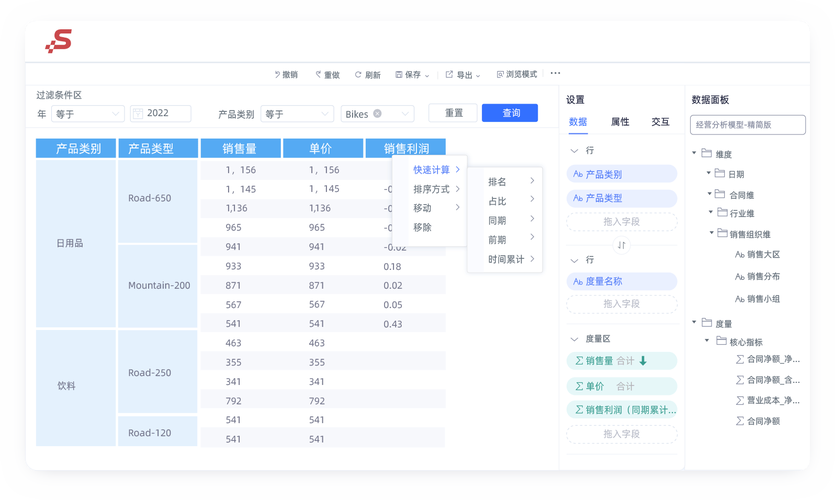Select the 营业成本_净... measure

coord(767,400)
